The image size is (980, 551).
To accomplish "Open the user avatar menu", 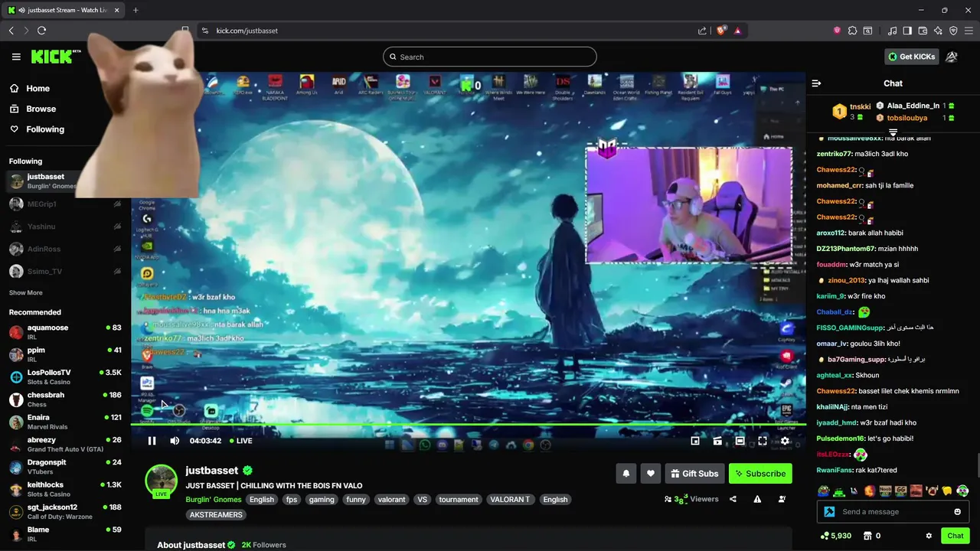I will 951,57.
